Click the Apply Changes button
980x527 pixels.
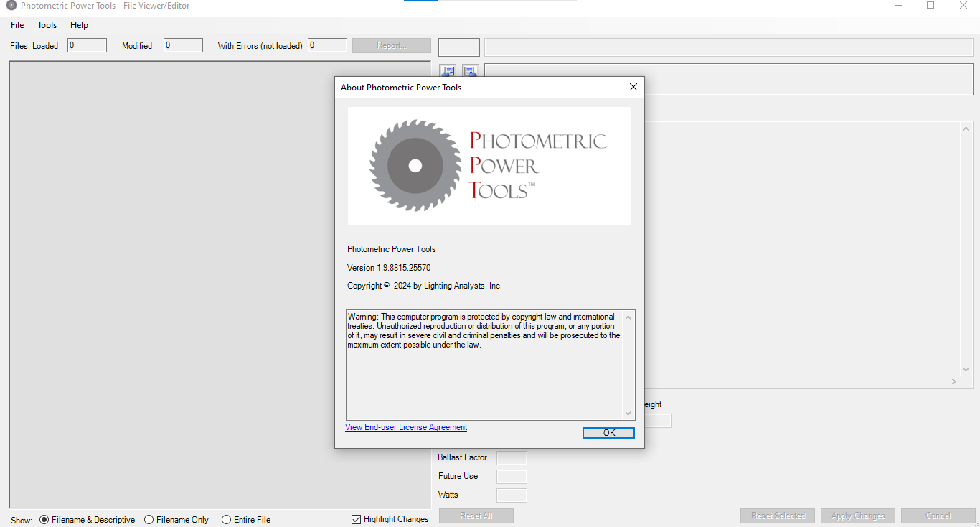coord(858,516)
